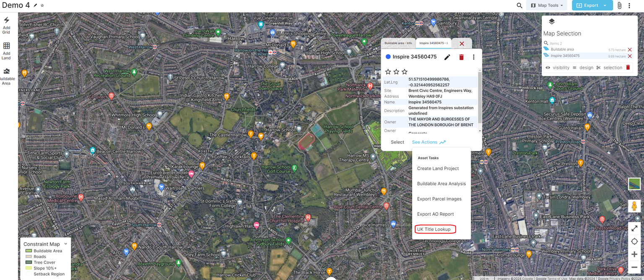The image size is (644, 280).
Task: Edit the Inspire 34560475 name with pencil icon
Action: click(447, 57)
